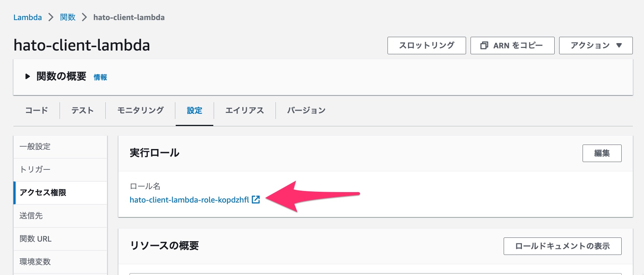Click the copy icon on ARN をコピー button
This screenshot has height=275, width=644.
click(x=484, y=45)
